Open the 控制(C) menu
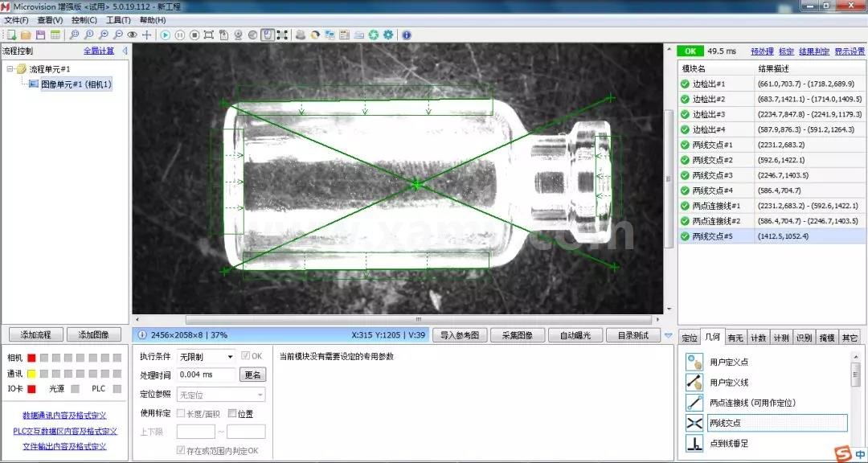This screenshot has width=868, height=463. (84, 20)
